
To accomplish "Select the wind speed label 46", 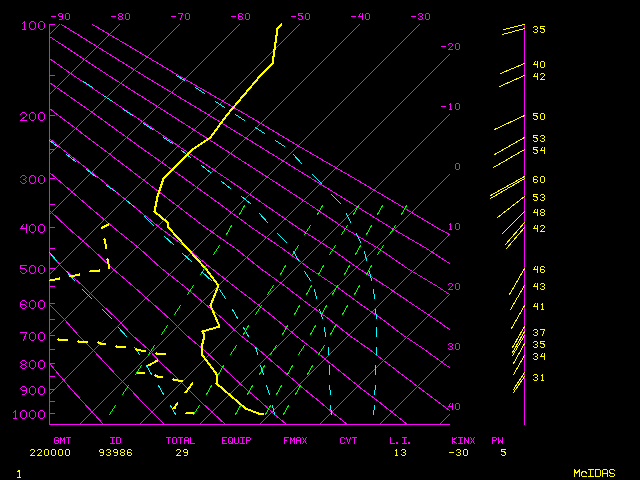I will (538, 270).
